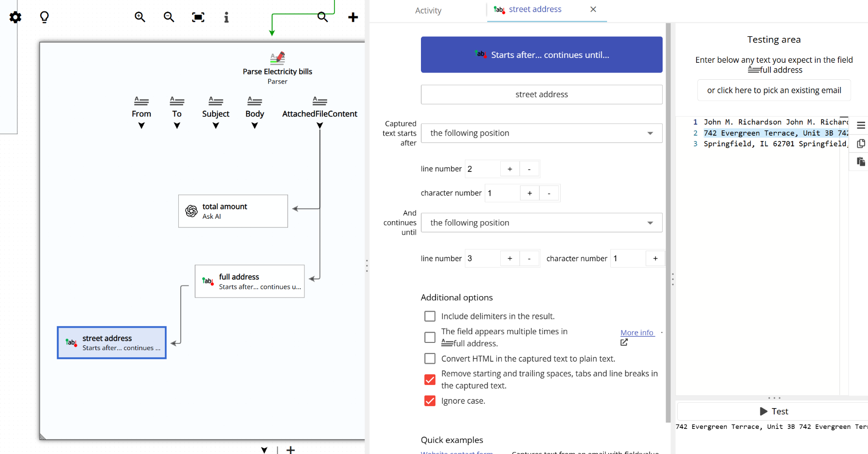
Task: Zoom in on the workflow canvas
Action: point(140,17)
